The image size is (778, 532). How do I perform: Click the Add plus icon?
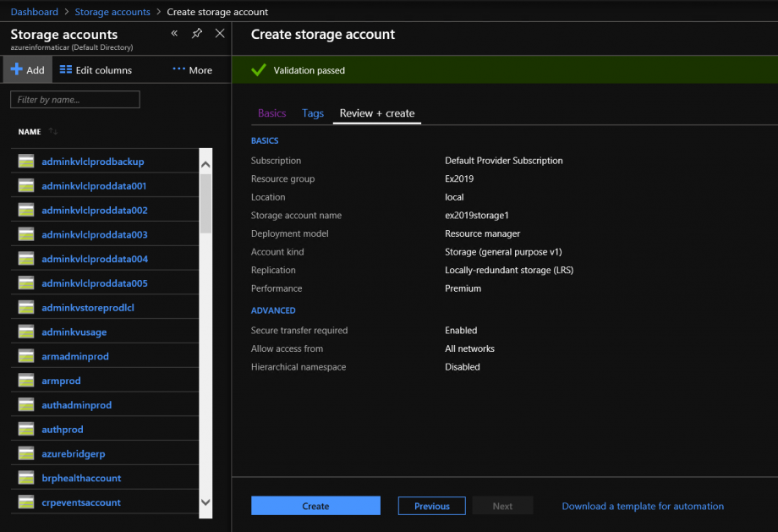(17, 70)
